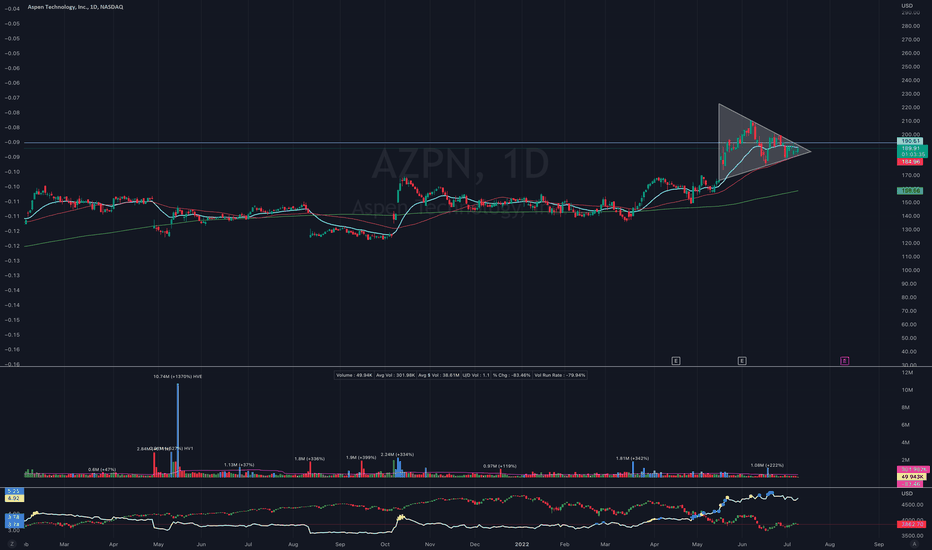Viewport: 932px width, 550px height.
Task: Click the red 184.96 price label
Action: [x=910, y=162]
